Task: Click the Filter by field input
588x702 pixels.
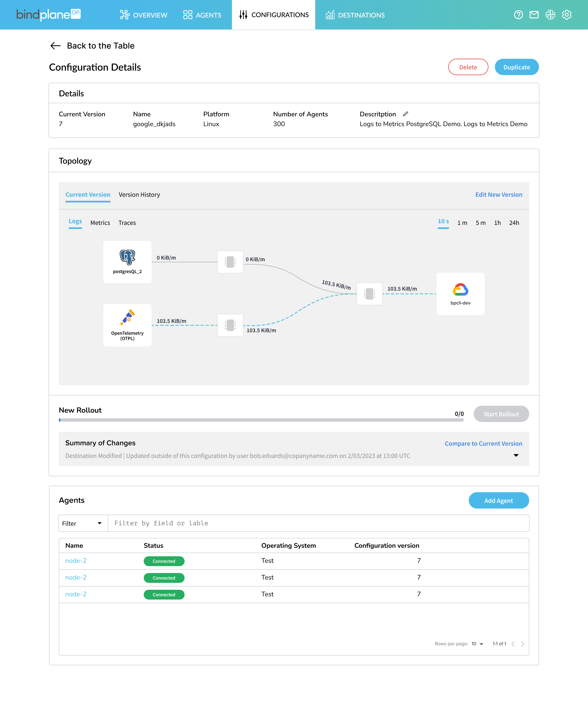Action: 318,523
